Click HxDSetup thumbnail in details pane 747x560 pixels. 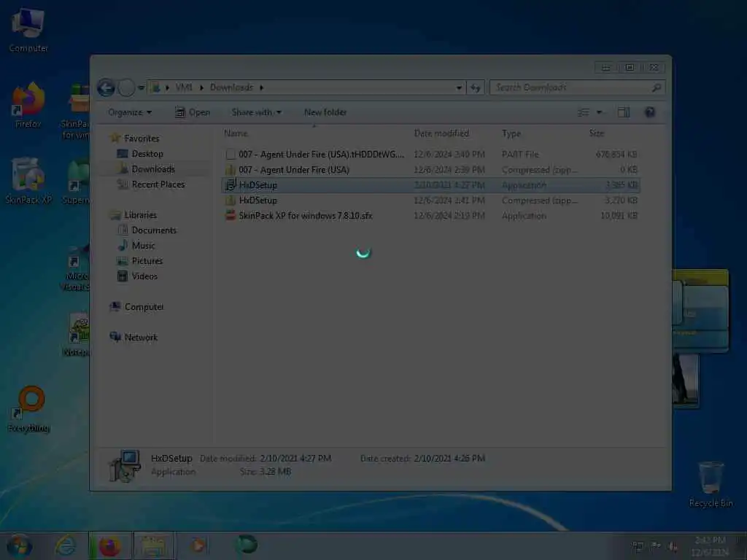(125, 465)
